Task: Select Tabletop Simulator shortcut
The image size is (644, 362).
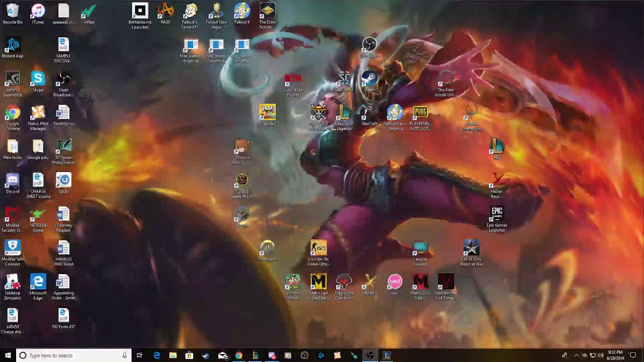Action: coord(13,287)
